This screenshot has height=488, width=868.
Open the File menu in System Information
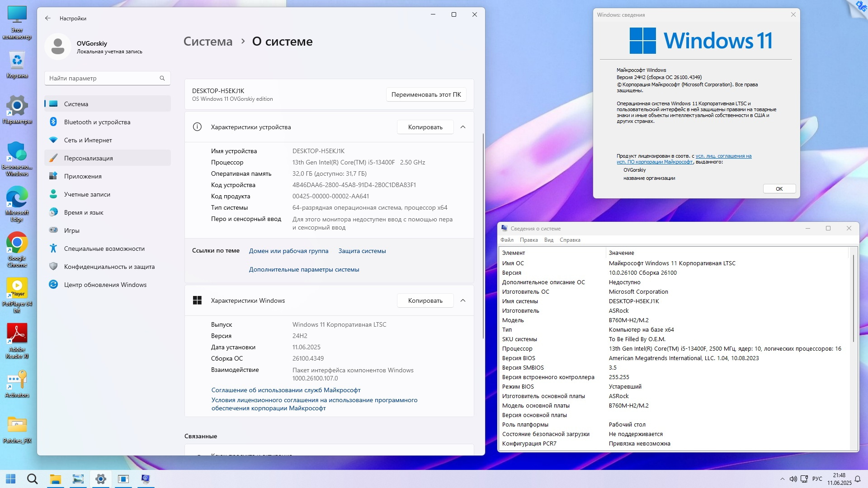click(x=507, y=240)
